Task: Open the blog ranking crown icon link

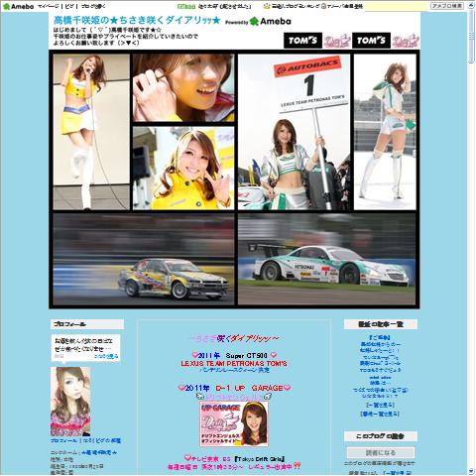Action: (x=267, y=6)
